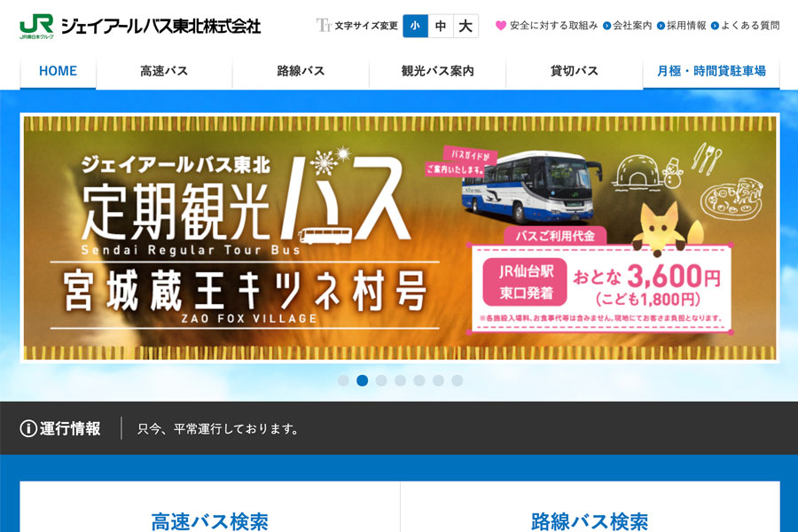Click the 運行情報 info circle icon

tap(28, 428)
